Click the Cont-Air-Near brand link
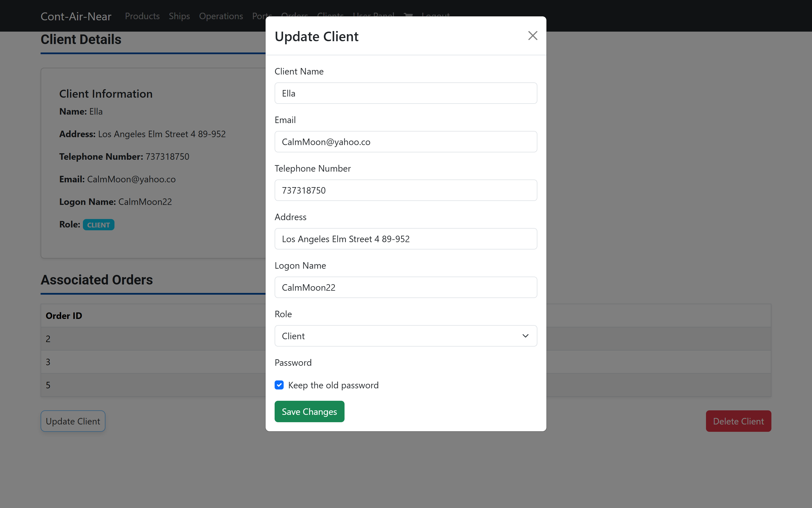The height and width of the screenshot is (508, 812). (x=76, y=16)
